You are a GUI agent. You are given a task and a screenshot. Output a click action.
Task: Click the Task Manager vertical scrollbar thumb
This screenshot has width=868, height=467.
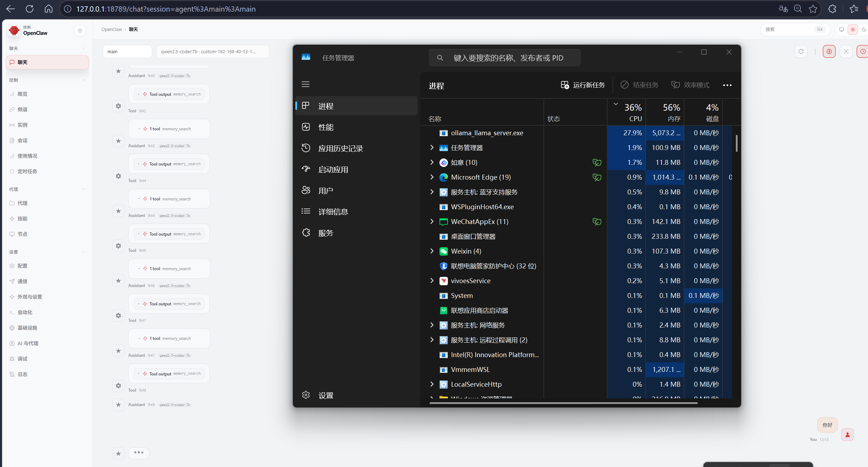coord(737,143)
